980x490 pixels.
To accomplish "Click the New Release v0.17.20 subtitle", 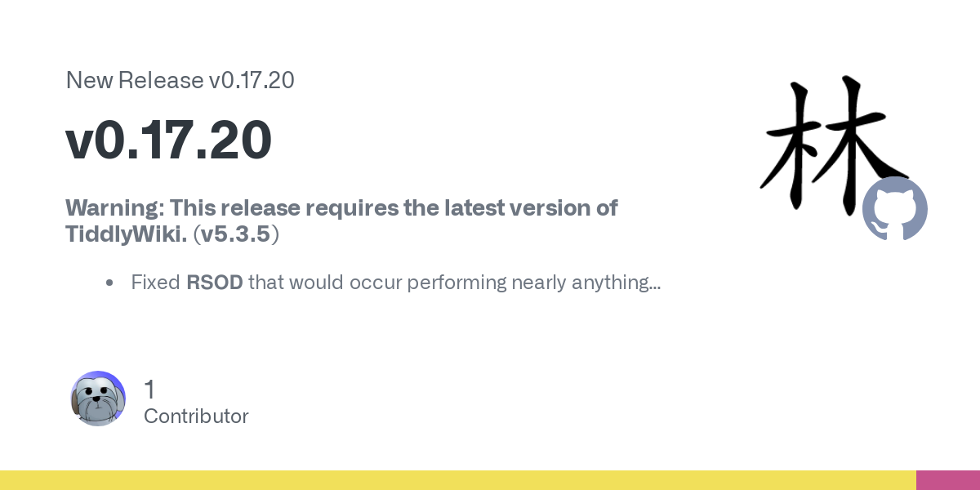I will point(180,80).
